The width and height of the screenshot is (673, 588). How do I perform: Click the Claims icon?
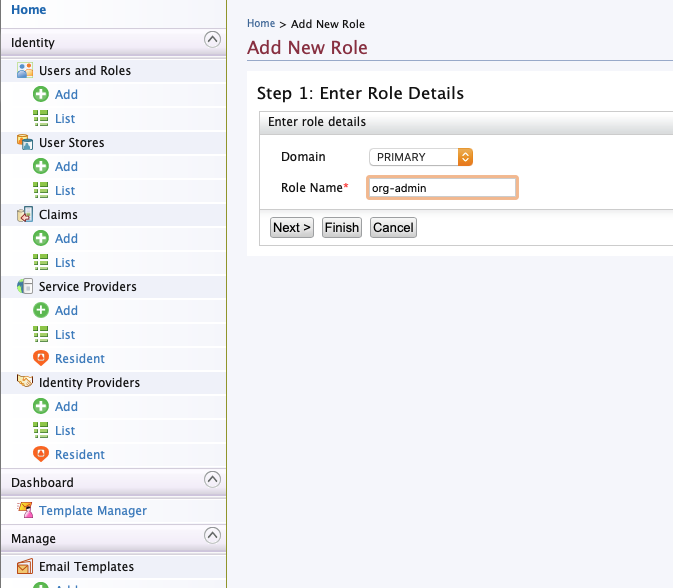point(25,215)
